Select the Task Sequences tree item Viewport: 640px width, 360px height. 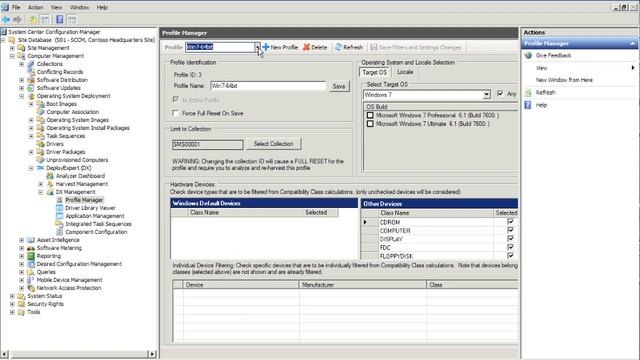[x=66, y=136]
